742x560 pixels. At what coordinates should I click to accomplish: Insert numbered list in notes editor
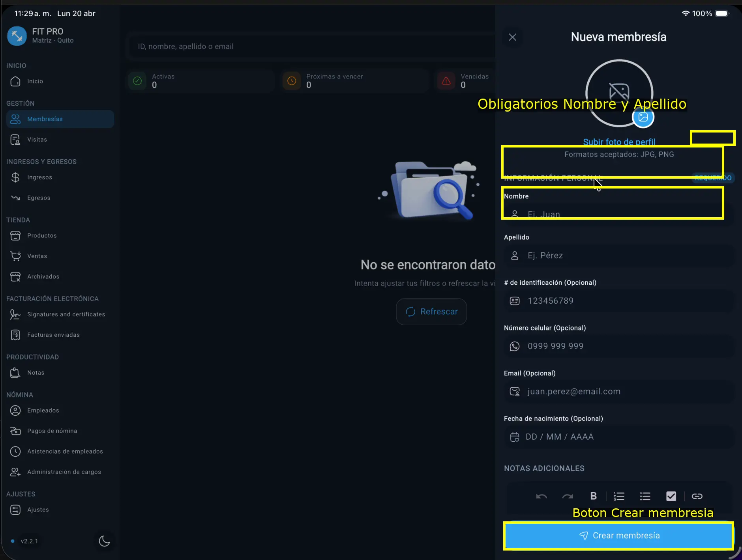click(x=619, y=496)
